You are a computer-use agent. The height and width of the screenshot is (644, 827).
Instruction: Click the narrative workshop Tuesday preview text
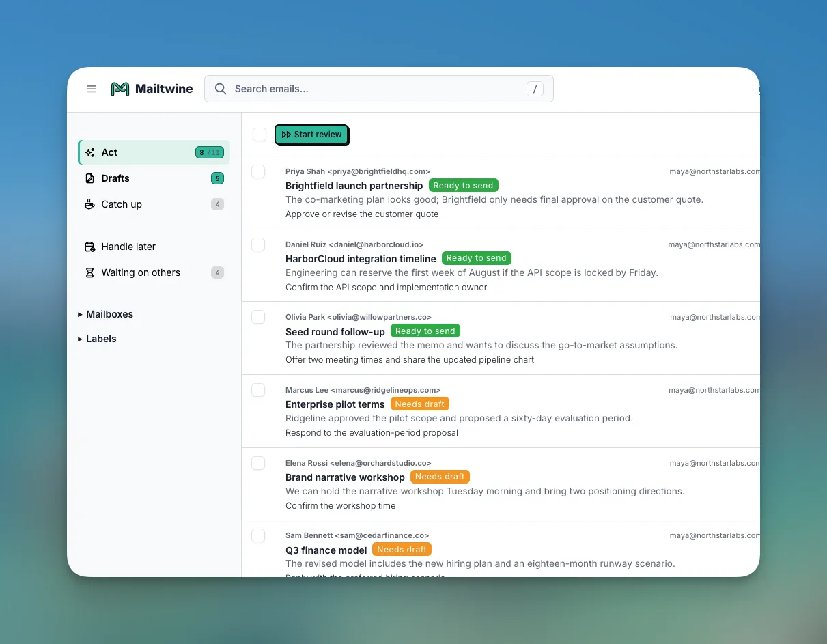[x=485, y=492]
